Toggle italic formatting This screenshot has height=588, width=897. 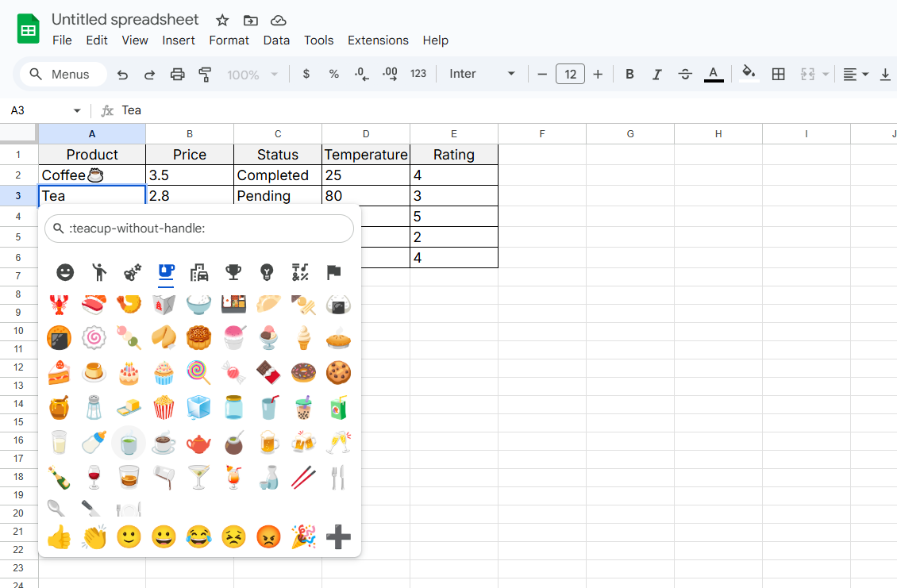tap(657, 74)
